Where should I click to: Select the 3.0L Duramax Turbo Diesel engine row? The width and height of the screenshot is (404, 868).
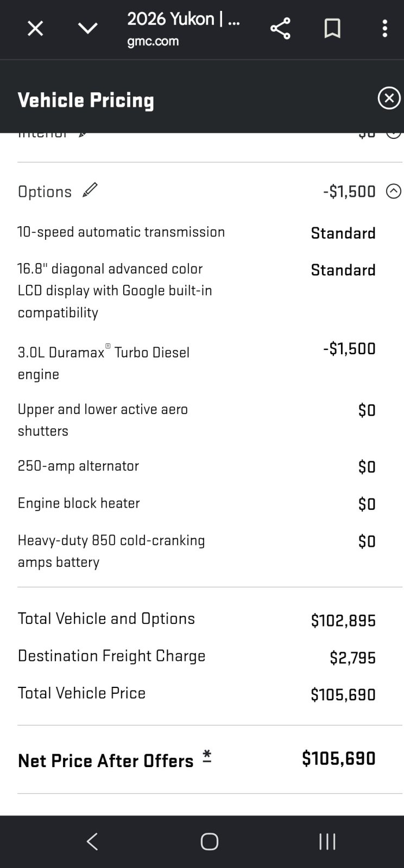[197, 362]
